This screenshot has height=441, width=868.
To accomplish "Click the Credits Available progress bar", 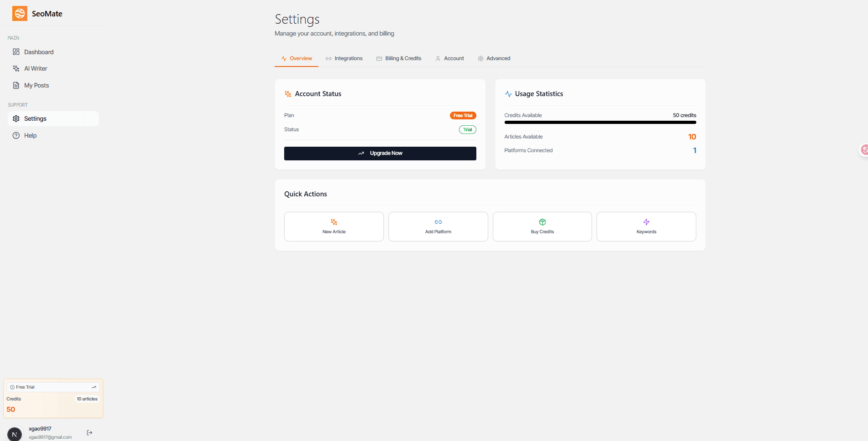I will coord(600,122).
